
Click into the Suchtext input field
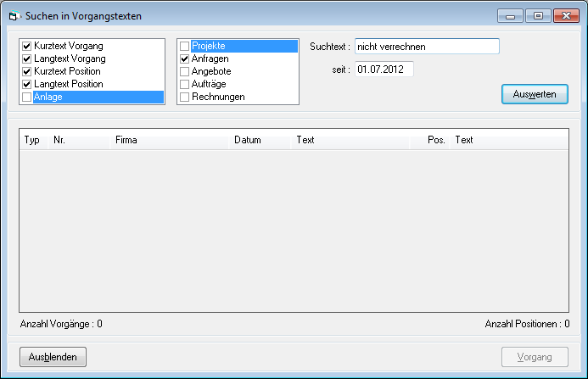pos(426,46)
